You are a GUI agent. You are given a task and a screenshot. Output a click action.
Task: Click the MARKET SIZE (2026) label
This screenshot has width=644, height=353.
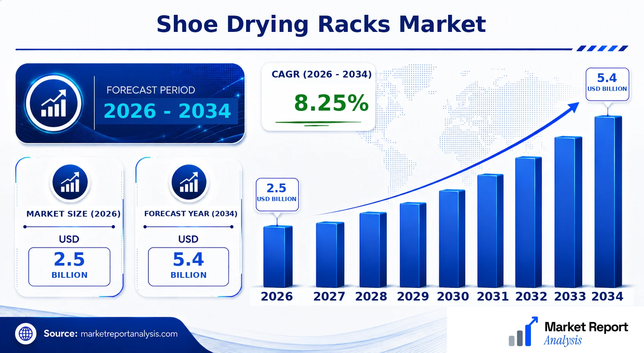tap(73, 214)
